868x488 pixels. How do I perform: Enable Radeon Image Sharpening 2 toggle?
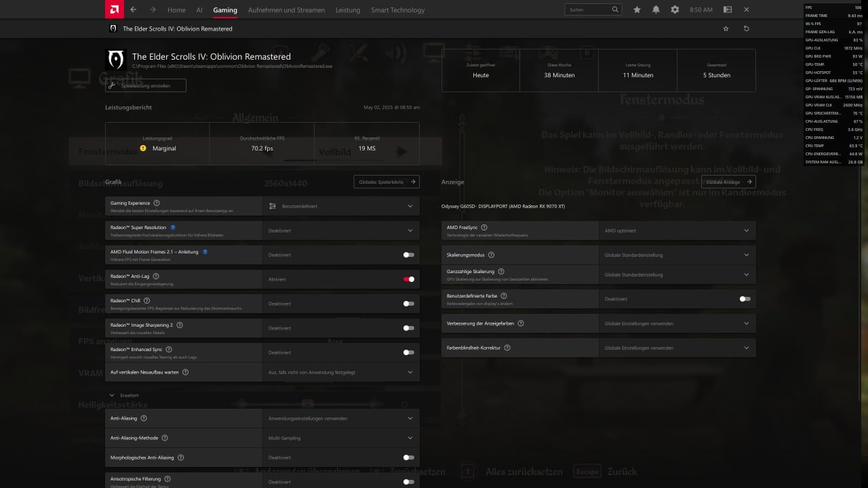click(x=408, y=328)
